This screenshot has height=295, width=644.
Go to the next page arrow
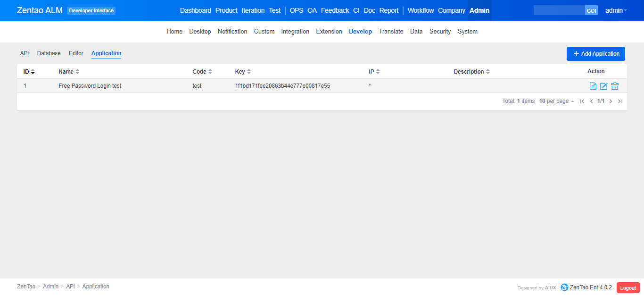611,101
